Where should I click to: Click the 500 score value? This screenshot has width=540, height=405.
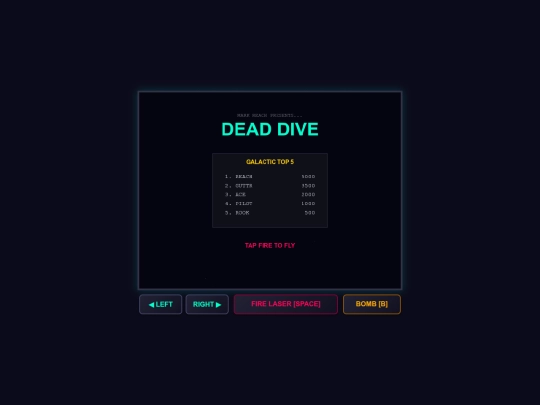tap(310, 213)
